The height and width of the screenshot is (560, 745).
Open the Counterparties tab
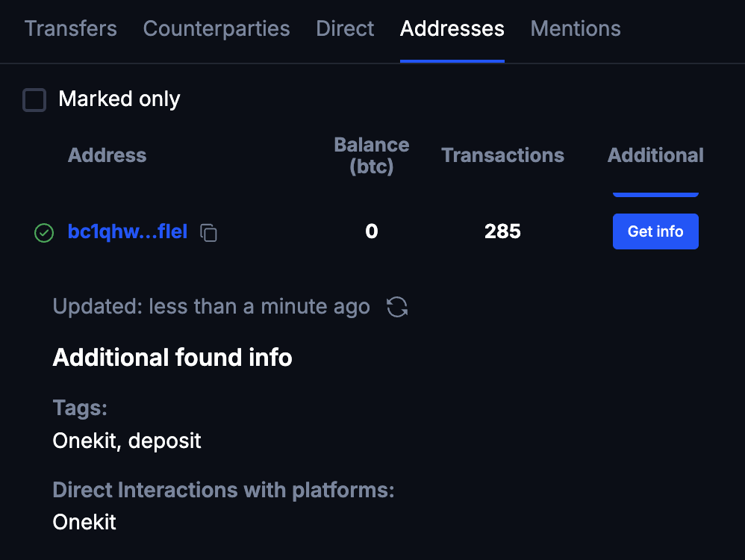click(x=216, y=28)
